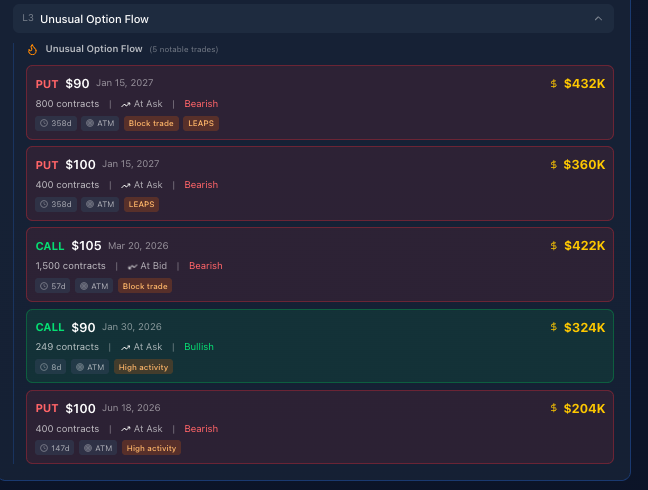648x490 pixels.
Task: Click the clock icon on 358d badge of PUT $90
Action: 44,124
